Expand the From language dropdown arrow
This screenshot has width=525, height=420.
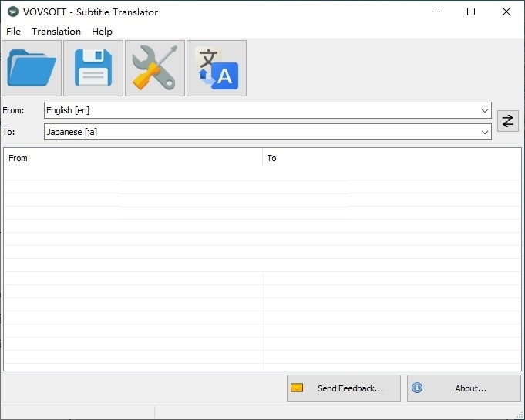click(x=484, y=111)
